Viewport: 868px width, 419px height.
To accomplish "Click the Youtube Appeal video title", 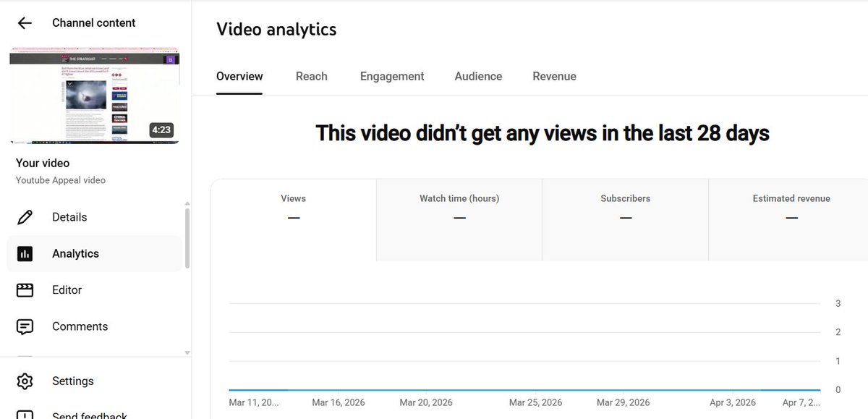I will tap(61, 180).
